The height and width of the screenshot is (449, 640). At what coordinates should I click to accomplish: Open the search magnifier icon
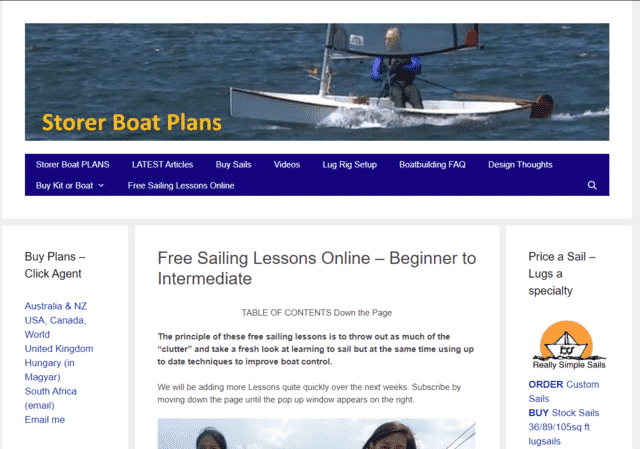pyautogui.click(x=592, y=185)
